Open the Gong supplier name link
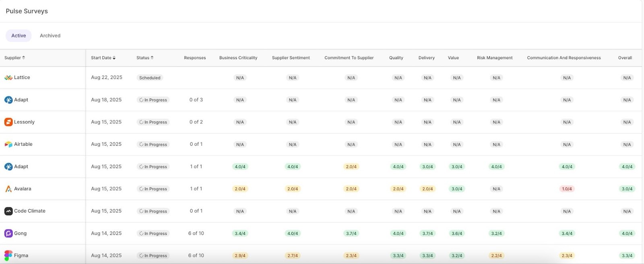Viewport: 644px width, 264px height. [20, 233]
